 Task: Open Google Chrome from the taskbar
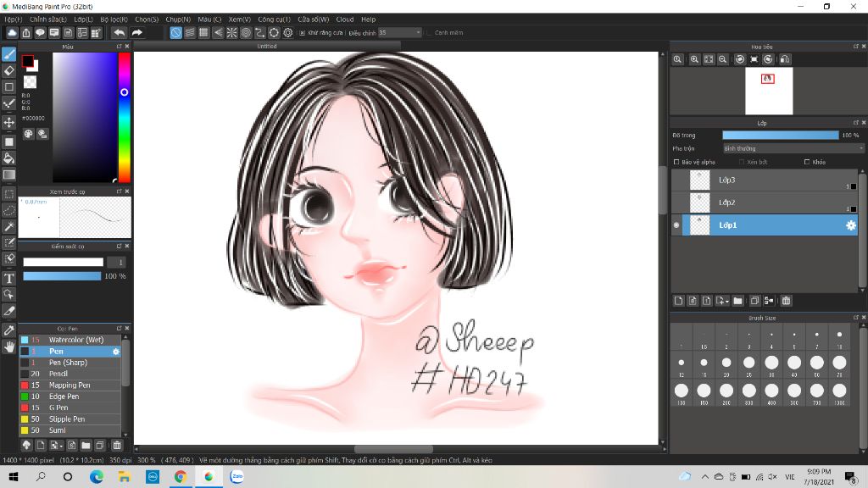click(x=181, y=476)
